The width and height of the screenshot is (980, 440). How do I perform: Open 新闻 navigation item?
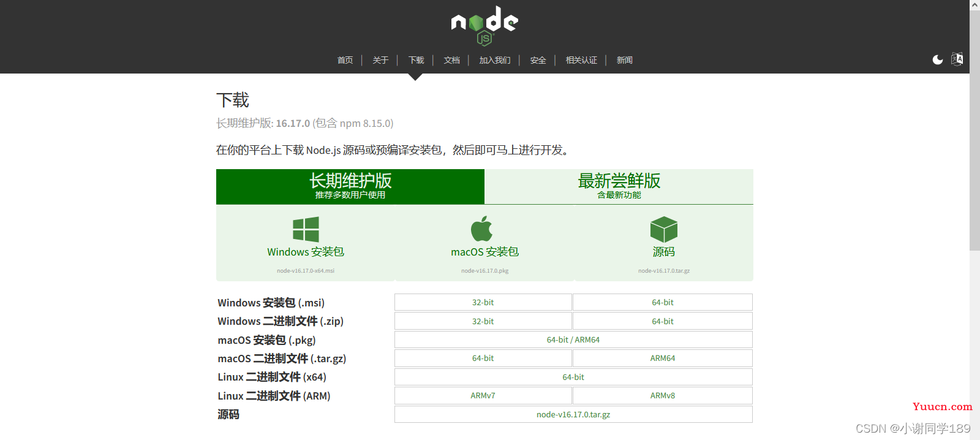tap(624, 60)
